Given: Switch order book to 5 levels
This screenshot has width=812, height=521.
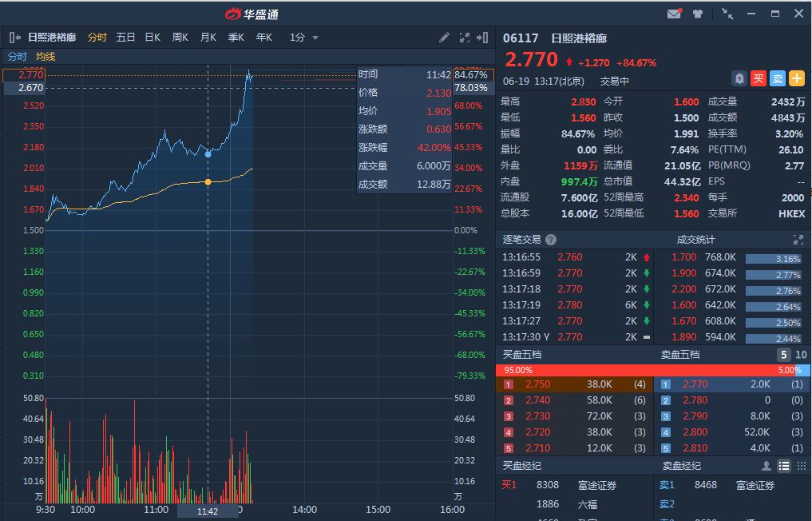Looking at the screenshot, I should (x=784, y=355).
